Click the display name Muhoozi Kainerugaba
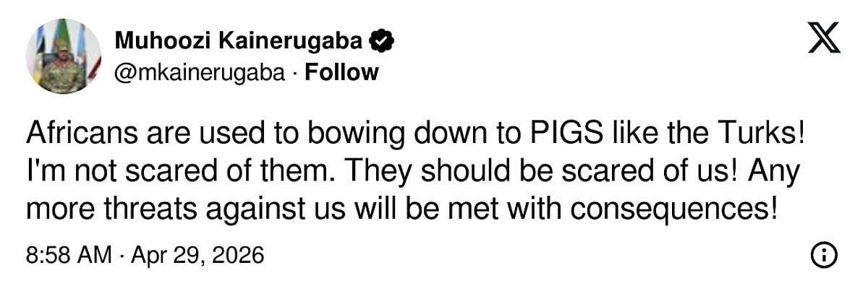The image size is (868, 299). pos(239,41)
